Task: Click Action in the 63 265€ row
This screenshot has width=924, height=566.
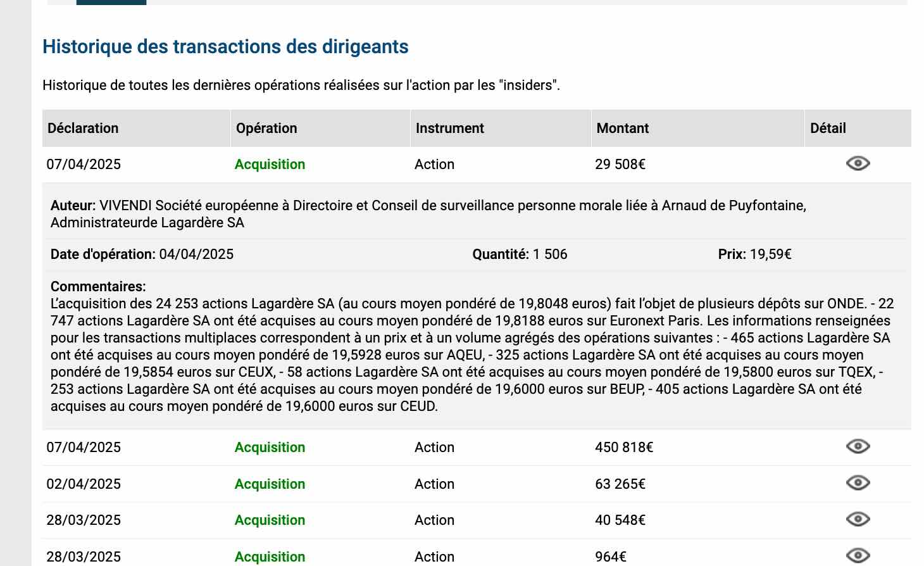Action: 434,484
